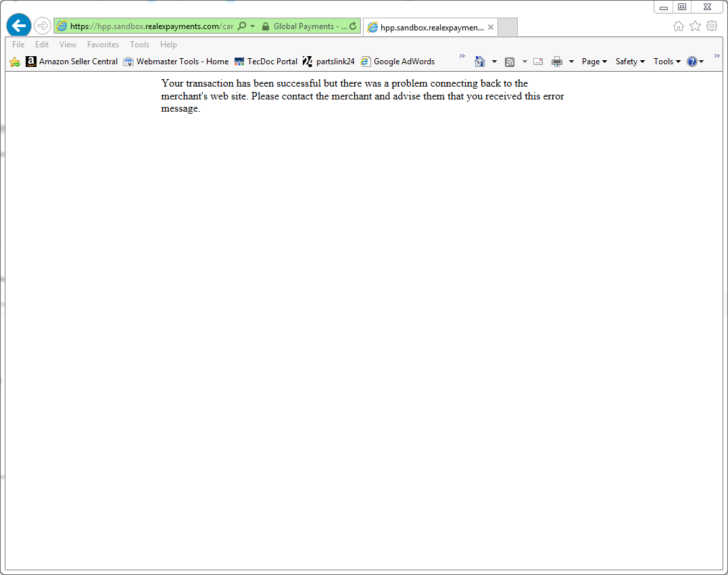Click the Forward navigation arrow
The height and width of the screenshot is (575, 728).
click(x=42, y=26)
